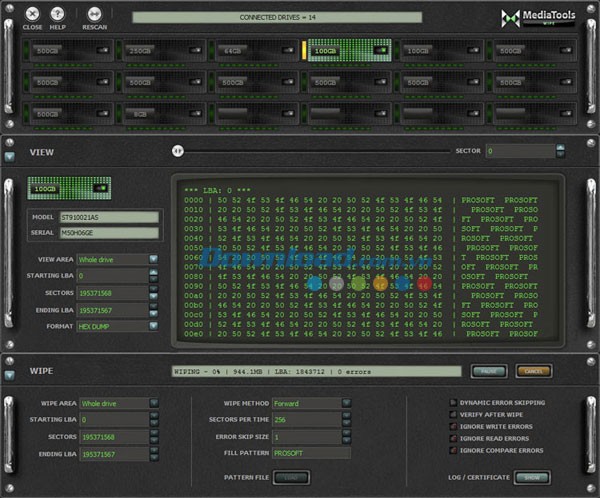The image size is (600, 498).
Task: Click the Show log/certificate button
Action: pyautogui.click(x=532, y=477)
